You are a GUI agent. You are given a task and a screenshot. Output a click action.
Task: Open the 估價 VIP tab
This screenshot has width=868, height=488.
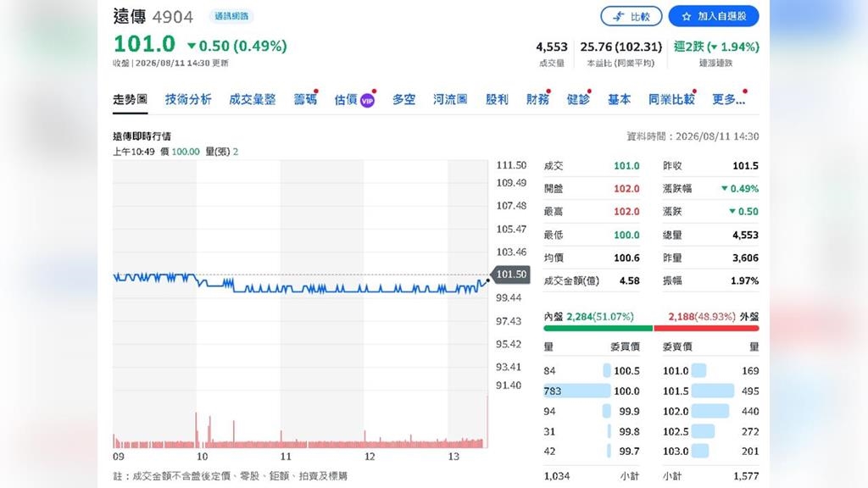[354, 100]
